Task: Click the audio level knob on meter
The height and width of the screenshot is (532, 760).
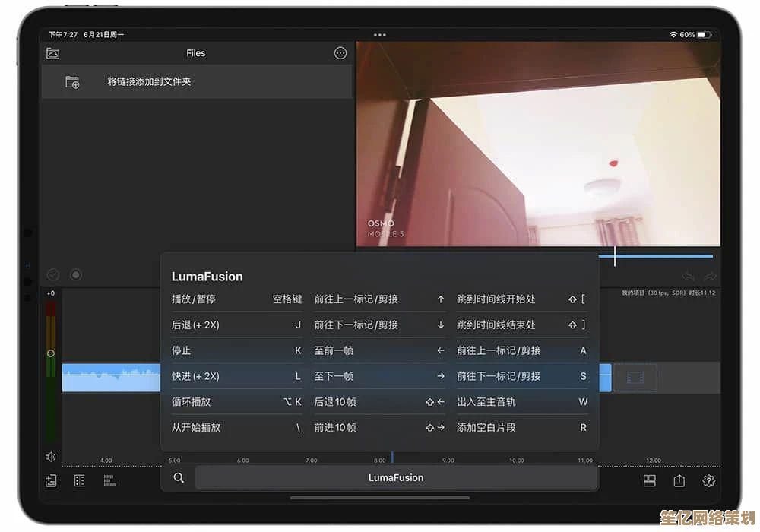Action: click(x=50, y=353)
